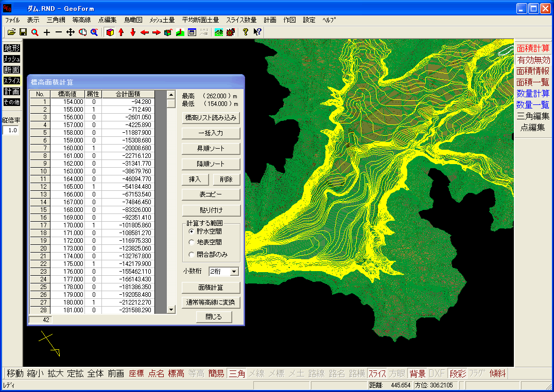Image resolution: width=554 pixels, height=392 pixels.
Task: Open the 三角網 menu
Action: 56,20
